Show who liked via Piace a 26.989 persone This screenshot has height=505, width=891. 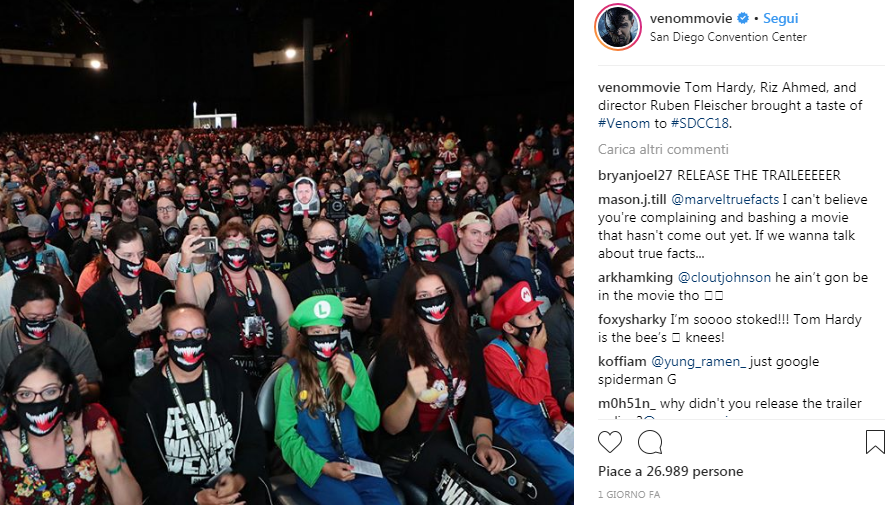pos(671,471)
